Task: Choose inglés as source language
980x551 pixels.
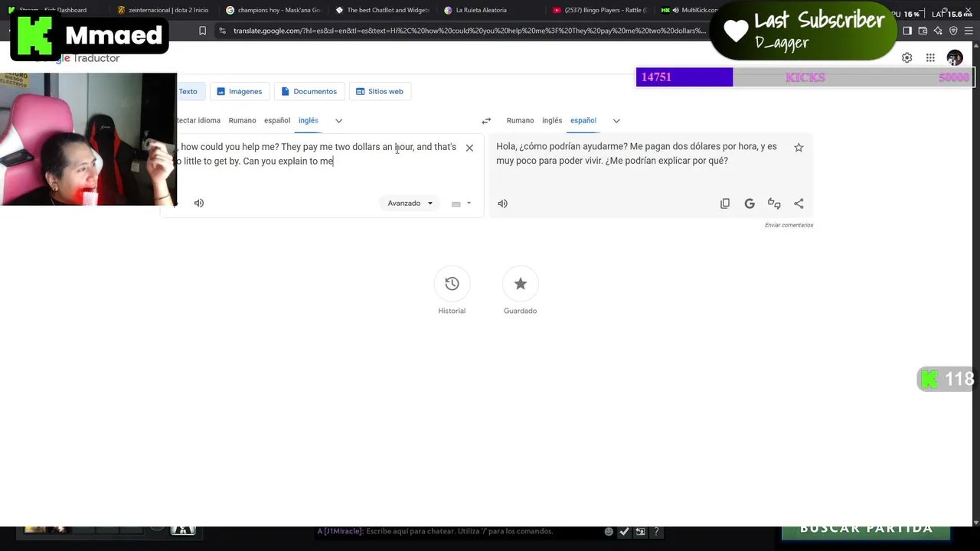Action: [309, 121]
